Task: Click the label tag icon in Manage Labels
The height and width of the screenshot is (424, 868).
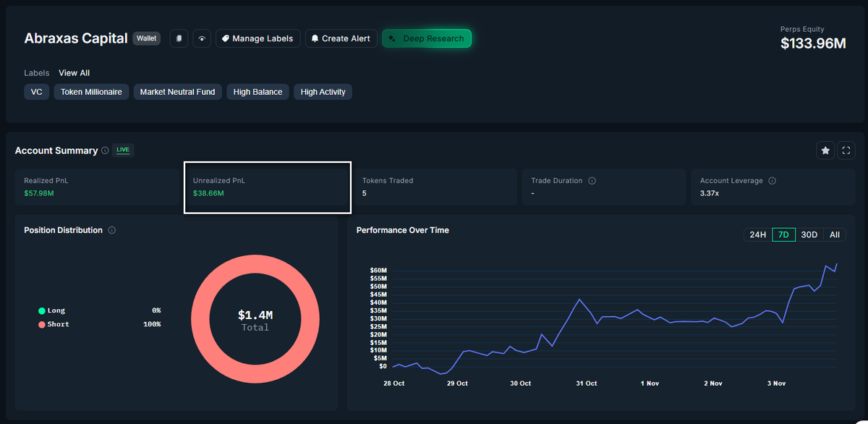Action: click(226, 38)
